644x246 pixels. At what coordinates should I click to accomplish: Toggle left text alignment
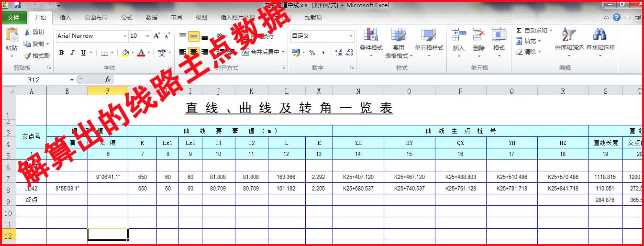pos(182,52)
